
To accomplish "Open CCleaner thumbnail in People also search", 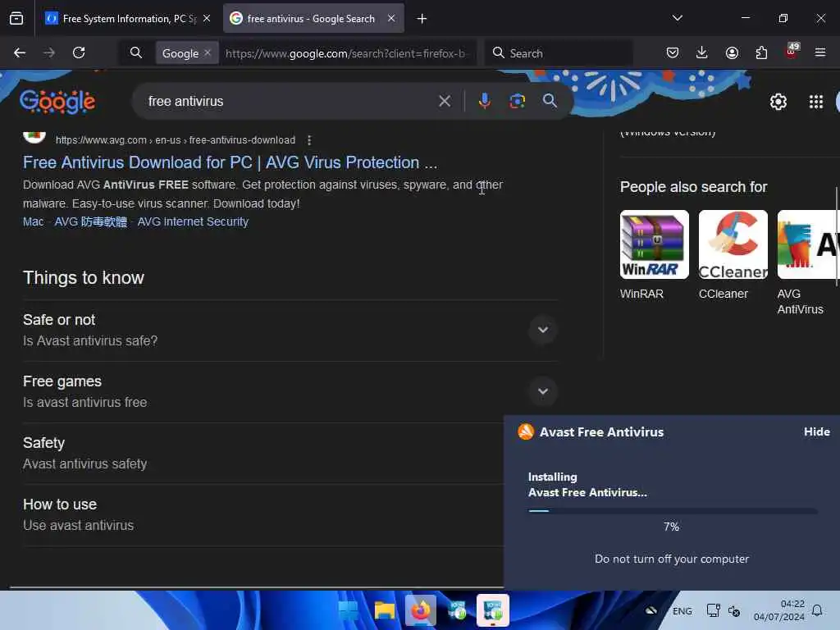I will [x=733, y=244].
